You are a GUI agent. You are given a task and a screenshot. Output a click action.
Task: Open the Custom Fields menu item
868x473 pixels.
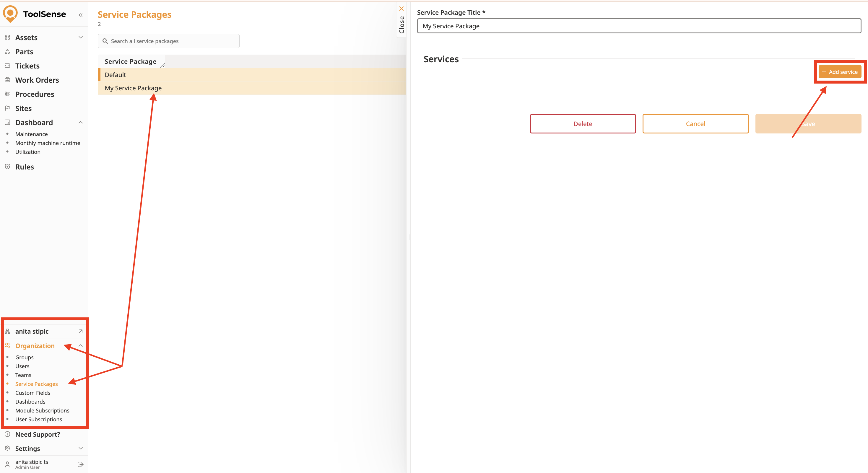click(33, 392)
